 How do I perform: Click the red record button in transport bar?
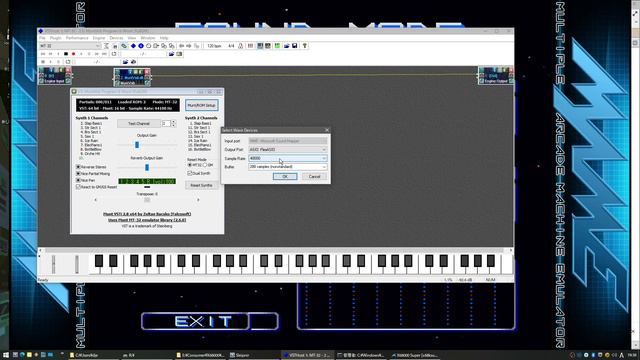click(73, 54)
